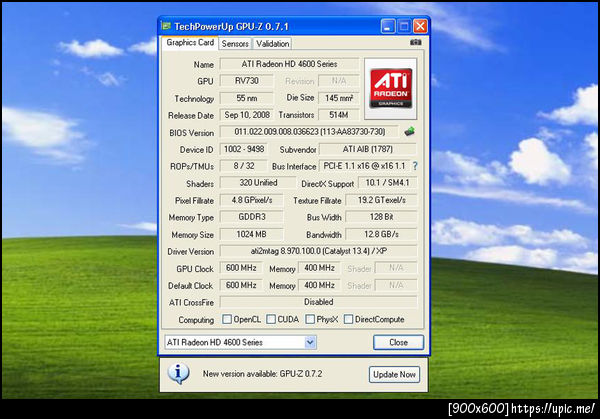The width and height of the screenshot is (600, 419).
Task: Minimize the GPU-Z window
Action: 388,26
